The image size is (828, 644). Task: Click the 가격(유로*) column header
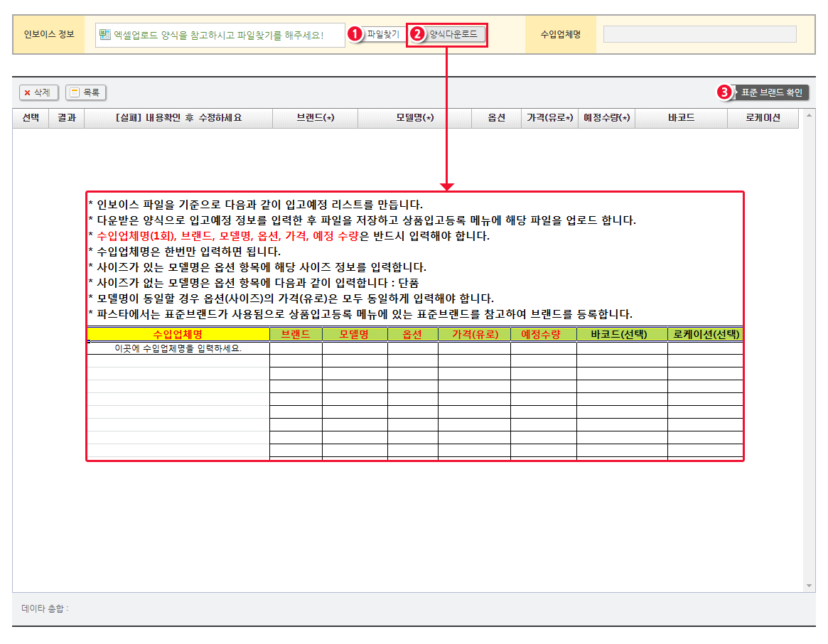(549, 118)
